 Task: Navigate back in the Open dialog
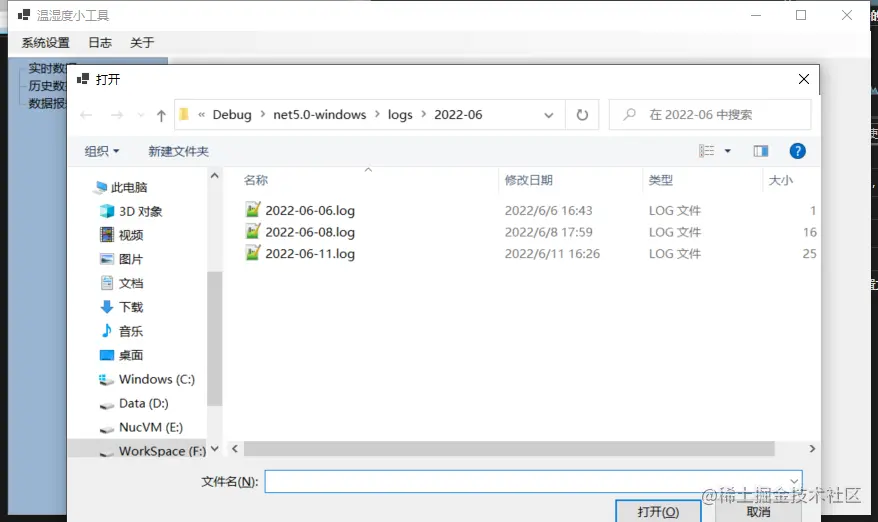pos(86,115)
